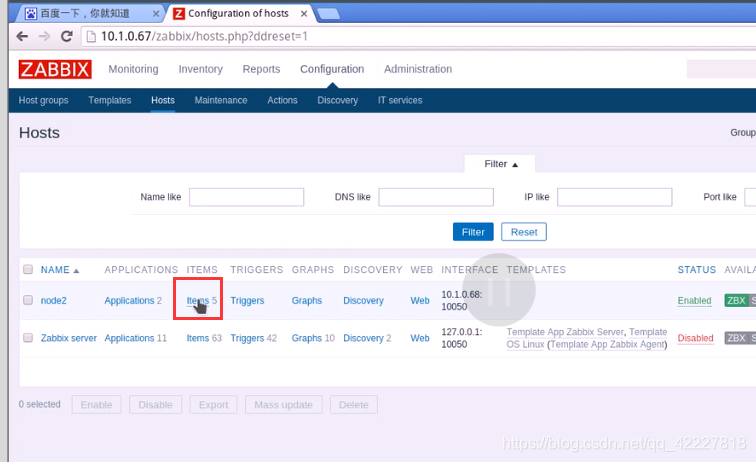This screenshot has width=756, height=462.
Task: Open Applications for Zabbix server
Action: point(129,338)
